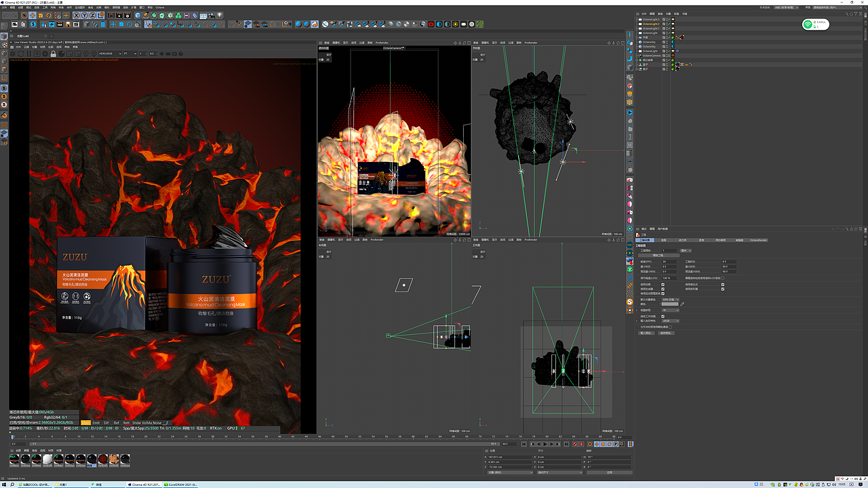Click the 应用 button in coordinates panel
868x488 pixels.
(609, 472)
